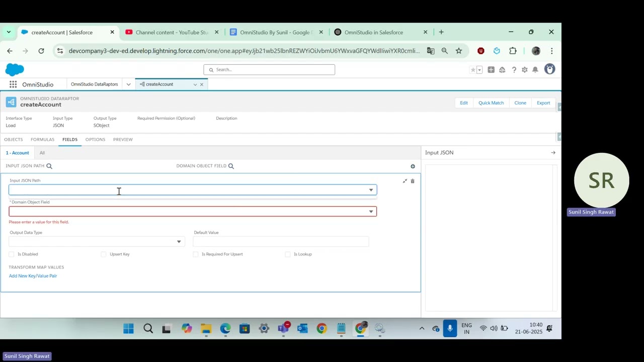Close the createAccount workspace tab

tap(202, 84)
